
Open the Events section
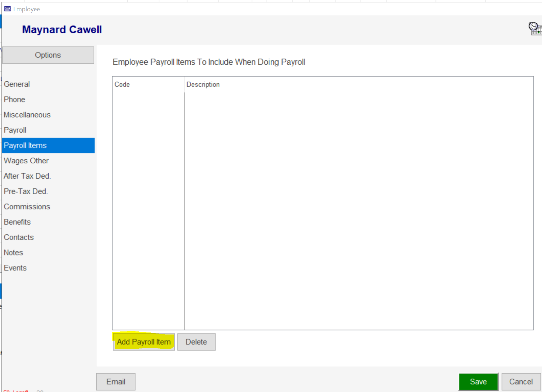tap(15, 268)
